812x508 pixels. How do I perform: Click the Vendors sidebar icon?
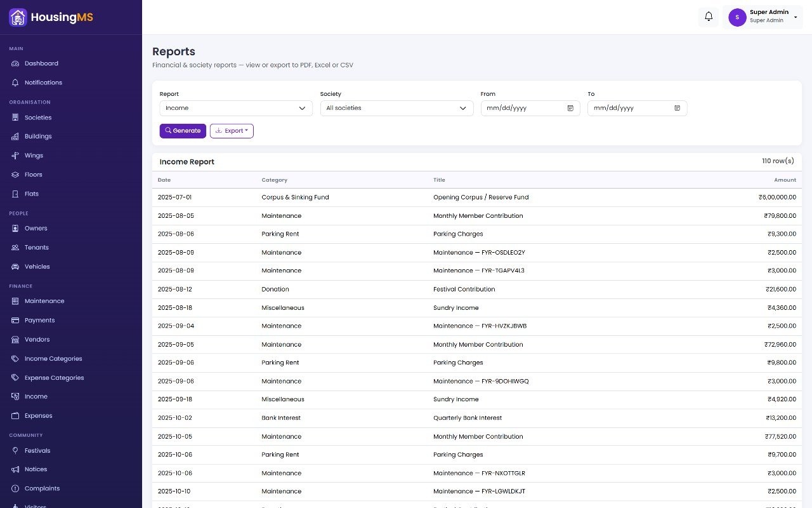pos(15,339)
